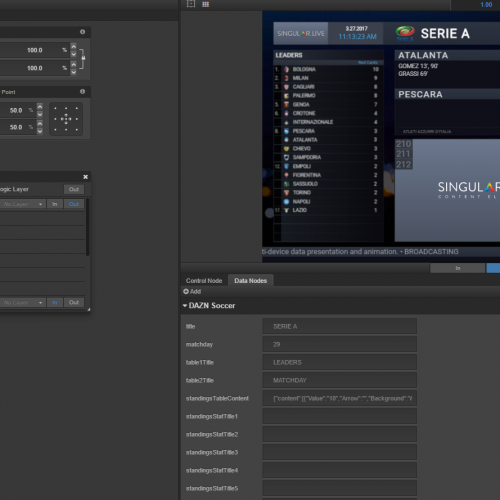Screen dimensions: 500x500
Task: Edit the title field containing SERIE A
Action: coord(339,326)
